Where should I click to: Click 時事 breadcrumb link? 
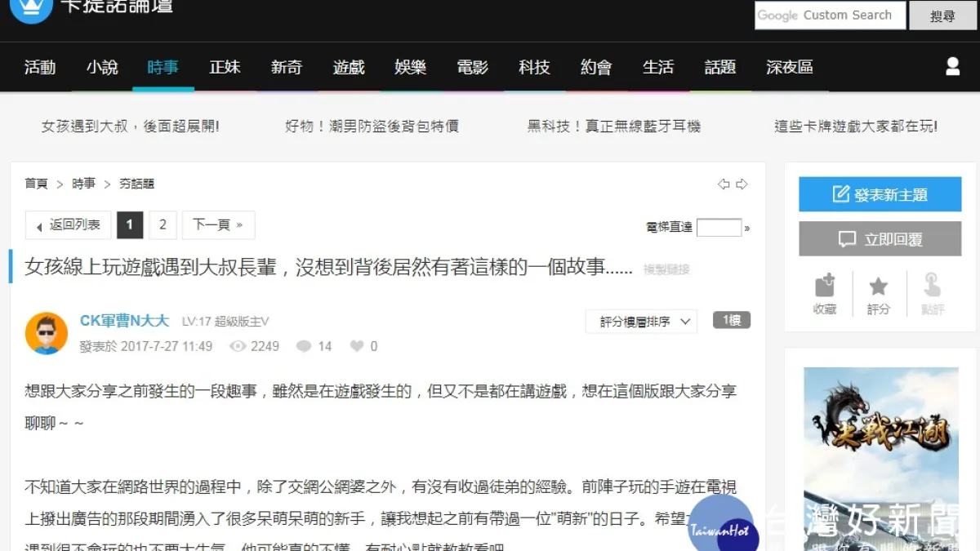tap(83, 184)
